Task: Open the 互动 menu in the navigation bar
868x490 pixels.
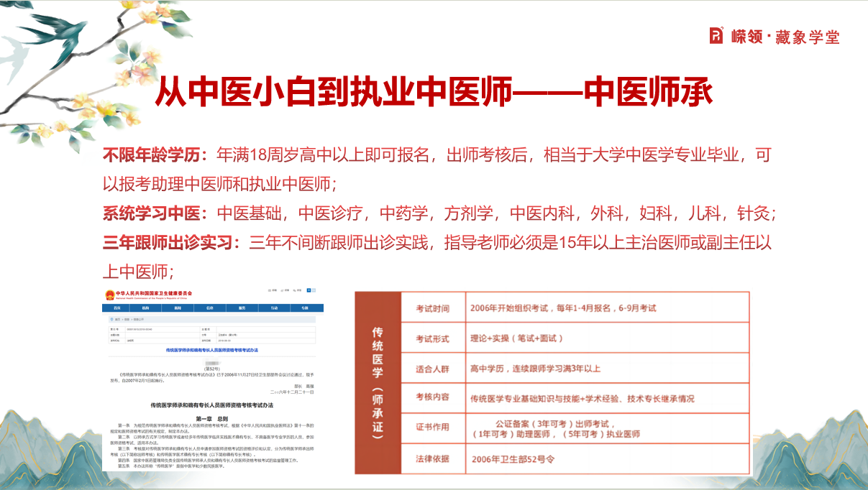Action: click(x=273, y=307)
